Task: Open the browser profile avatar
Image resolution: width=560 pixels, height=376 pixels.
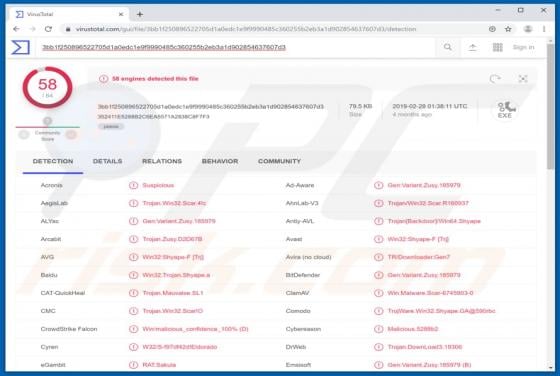Action: point(528,29)
